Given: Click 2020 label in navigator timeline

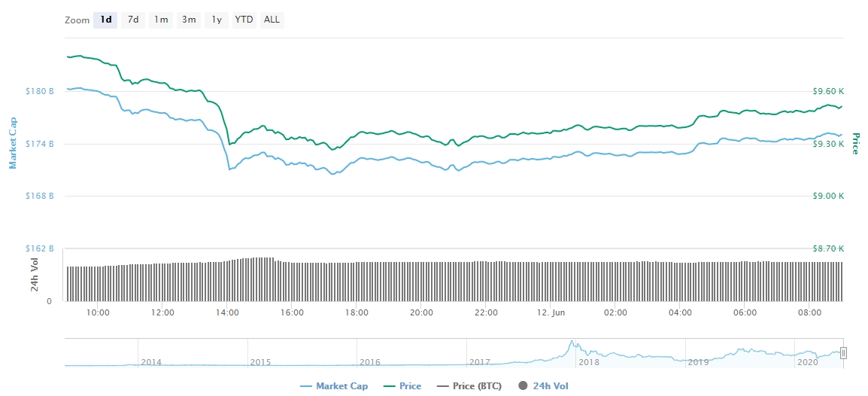Looking at the screenshot, I should coord(807,362).
